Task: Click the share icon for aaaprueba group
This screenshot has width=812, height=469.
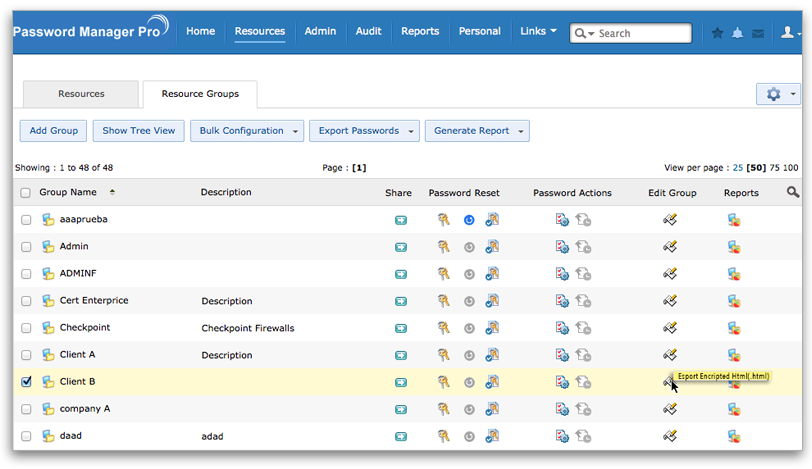Action: click(x=401, y=220)
